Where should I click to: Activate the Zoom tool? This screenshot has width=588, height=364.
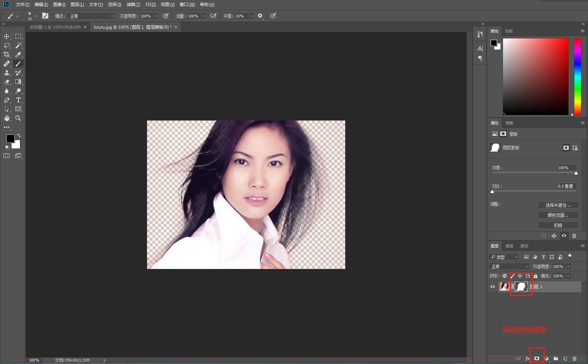click(x=19, y=118)
